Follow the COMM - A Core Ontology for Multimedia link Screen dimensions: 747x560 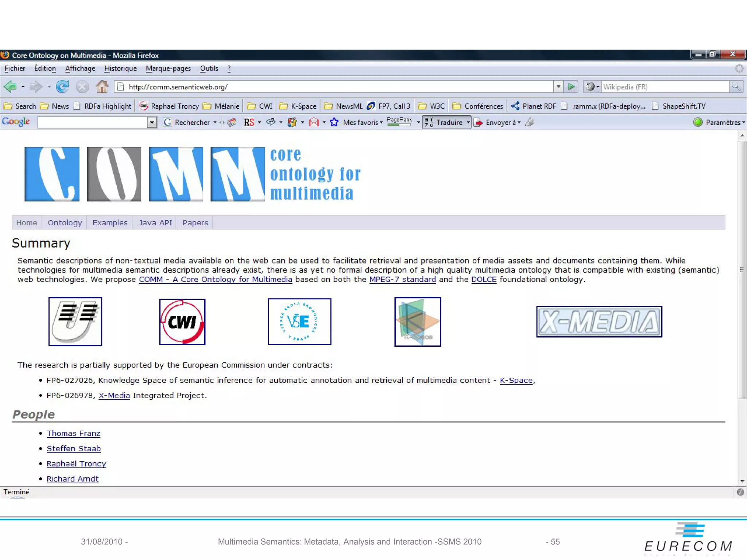pyautogui.click(x=216, y=279)
